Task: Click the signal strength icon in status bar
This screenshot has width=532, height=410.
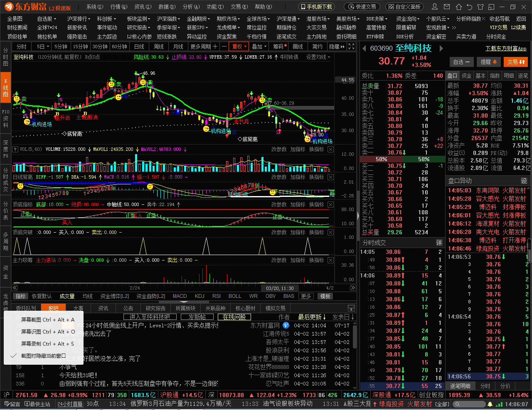Action: [498, 404]
